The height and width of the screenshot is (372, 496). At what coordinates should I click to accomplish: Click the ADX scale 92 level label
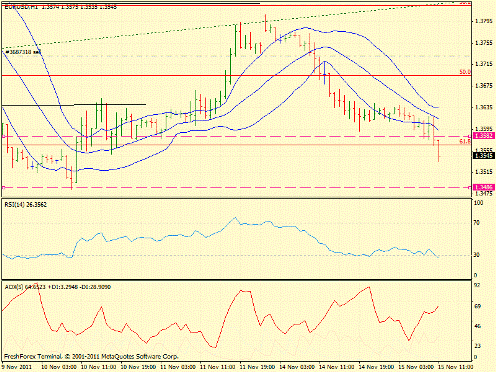tap(477, 285)
